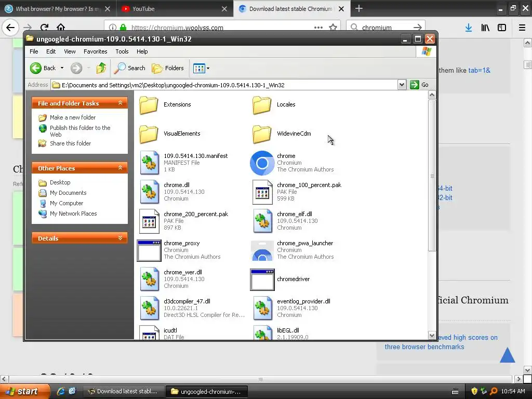This screenshot has width=532, height=399.
Task: Select the WidevineCdm folder icon
Action: (x=262, y=134)
